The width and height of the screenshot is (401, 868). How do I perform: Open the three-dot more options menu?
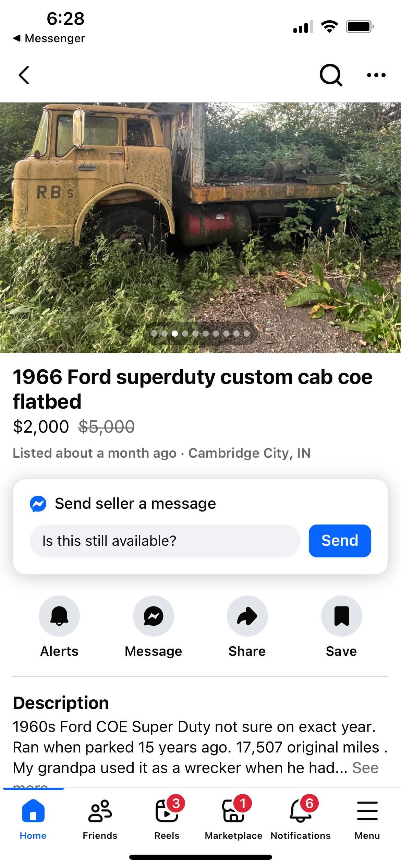coord(376,75)
